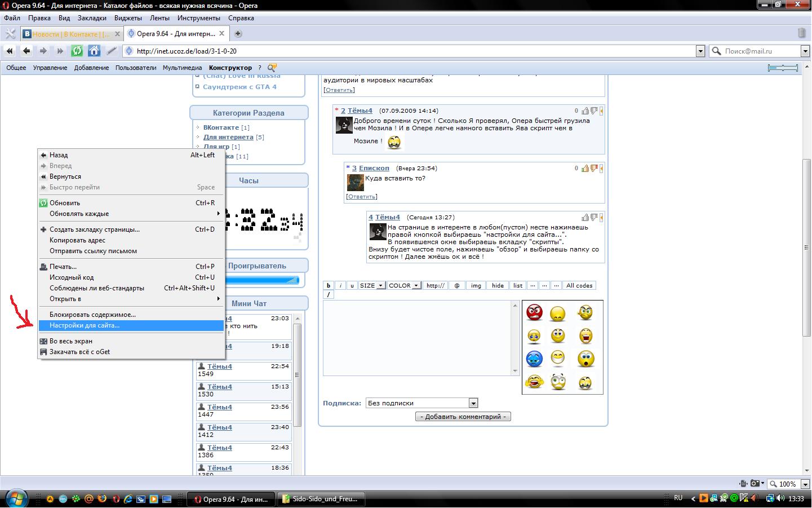The width and height of the screenshot is (812, 508).
Task: Insert the laughing smiley
Action: point(534,382)
